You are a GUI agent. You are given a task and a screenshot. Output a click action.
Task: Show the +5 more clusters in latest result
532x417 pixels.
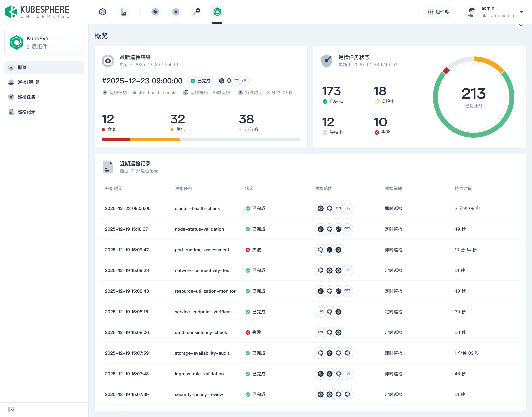244,81
